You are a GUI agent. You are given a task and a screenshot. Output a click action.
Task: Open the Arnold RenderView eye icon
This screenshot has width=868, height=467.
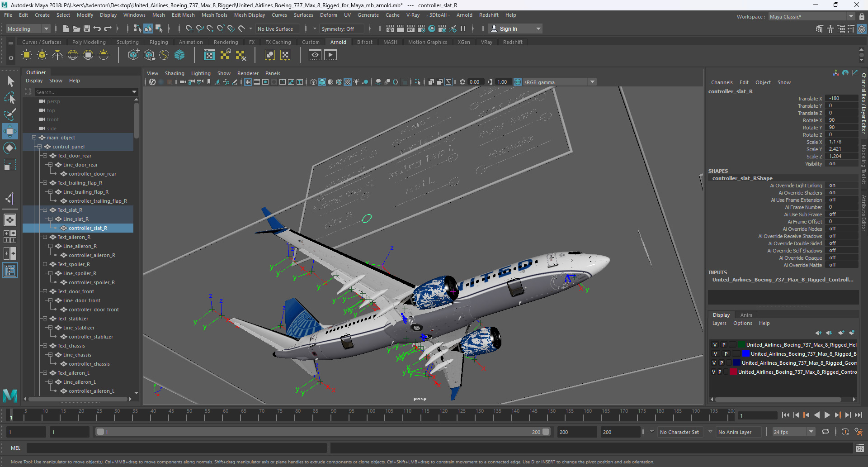pyautogui.click(x=315, y=55)
